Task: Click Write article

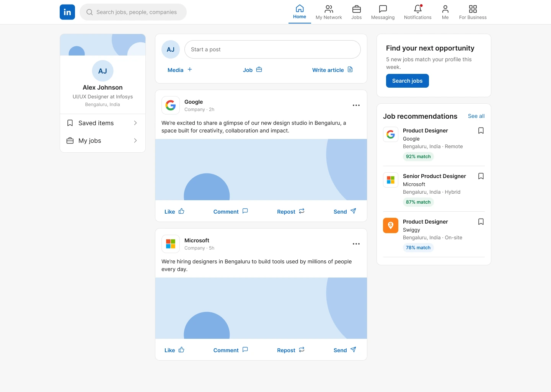Action: click(333, 70)
